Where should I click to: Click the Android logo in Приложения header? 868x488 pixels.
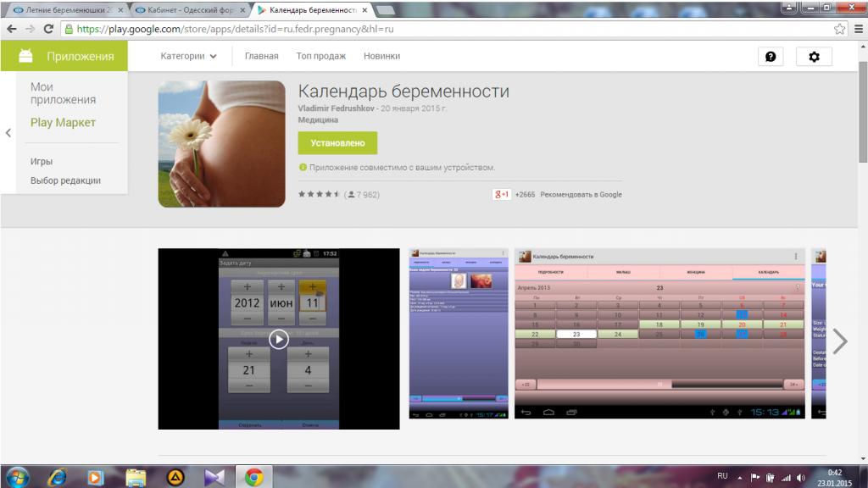click(x=26, y=56)
